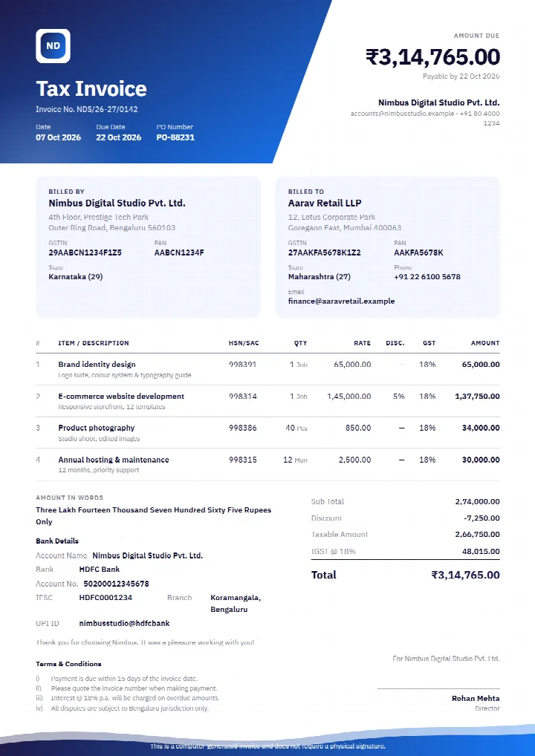The height and width of the screenshot is (756, 535).
Task: Click the 5% discount value
Action: 398,397
